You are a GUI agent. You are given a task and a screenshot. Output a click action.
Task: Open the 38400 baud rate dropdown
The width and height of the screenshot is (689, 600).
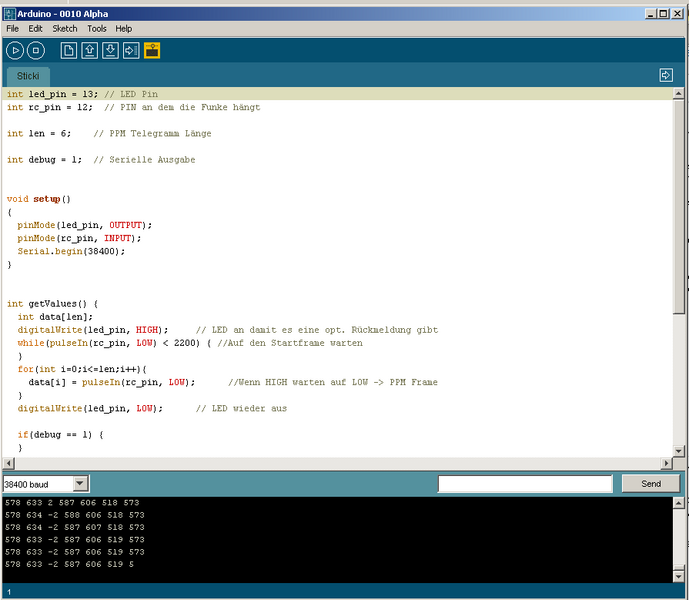tap(80, 484)
